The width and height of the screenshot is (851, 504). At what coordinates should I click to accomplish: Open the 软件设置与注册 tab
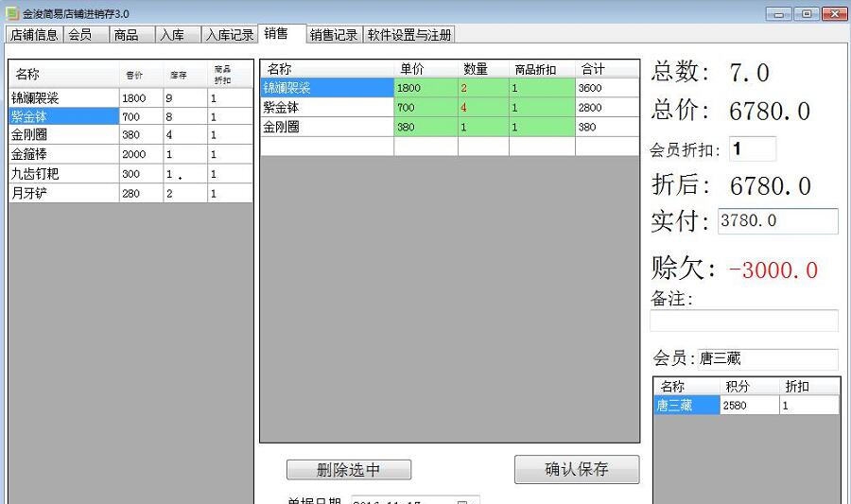[409, 35]
